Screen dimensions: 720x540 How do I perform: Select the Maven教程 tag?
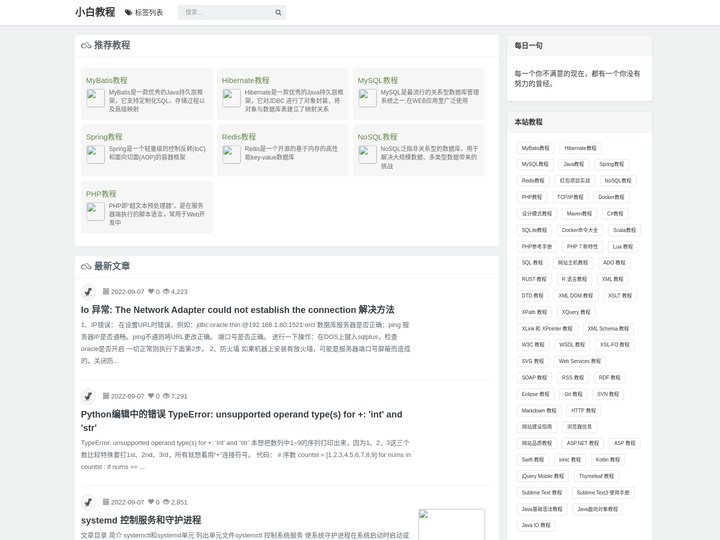[579, 214]
